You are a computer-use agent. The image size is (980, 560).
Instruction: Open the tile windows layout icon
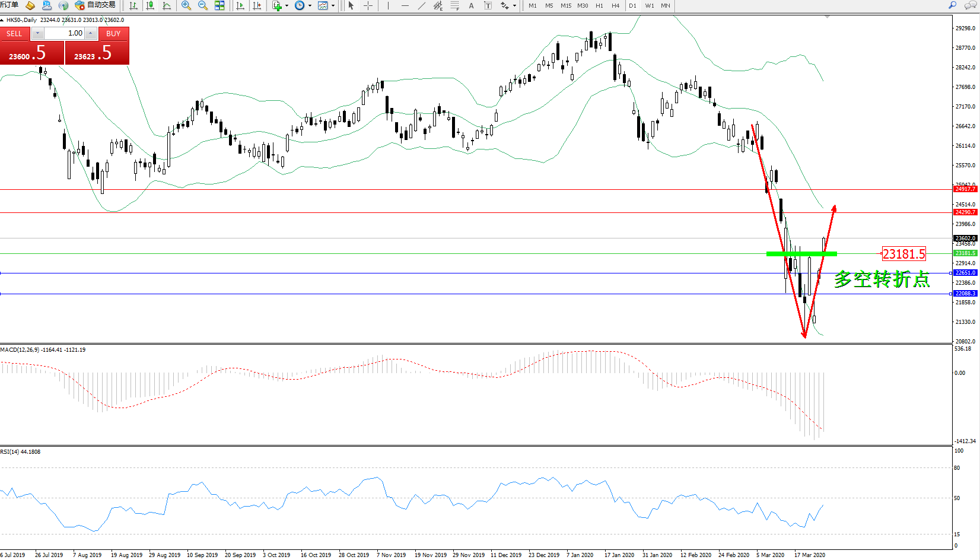(x=219, y=5)
